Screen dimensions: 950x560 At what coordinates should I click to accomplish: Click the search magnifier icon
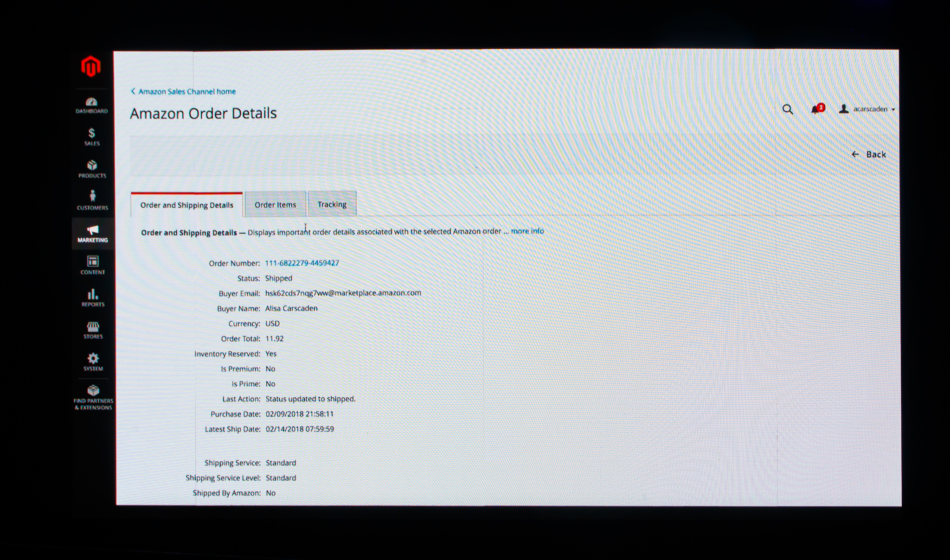click(788, 109)
